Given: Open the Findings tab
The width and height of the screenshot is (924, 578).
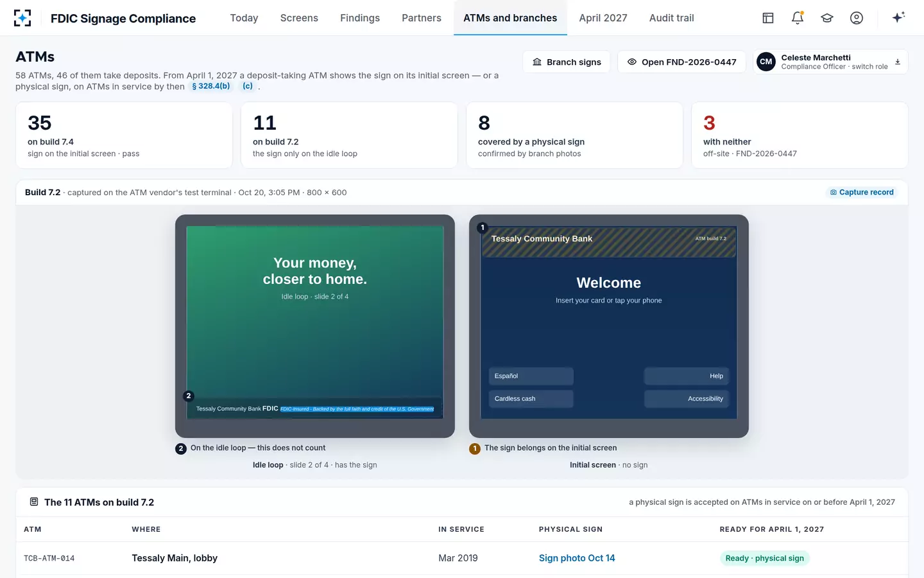Looking at the screenshot, I should [360, 18].
